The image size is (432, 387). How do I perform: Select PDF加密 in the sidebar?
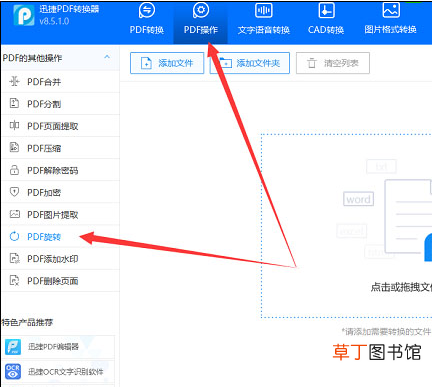[60, 192]
